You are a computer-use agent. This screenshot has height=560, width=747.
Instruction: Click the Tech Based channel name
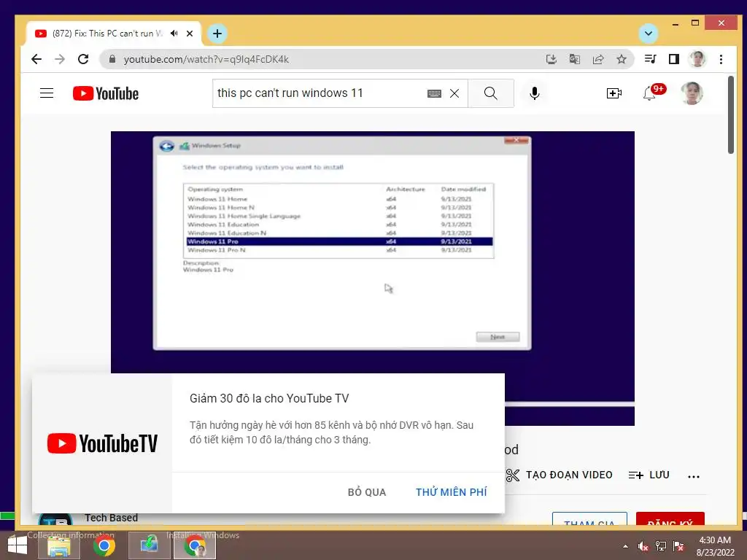112,518
